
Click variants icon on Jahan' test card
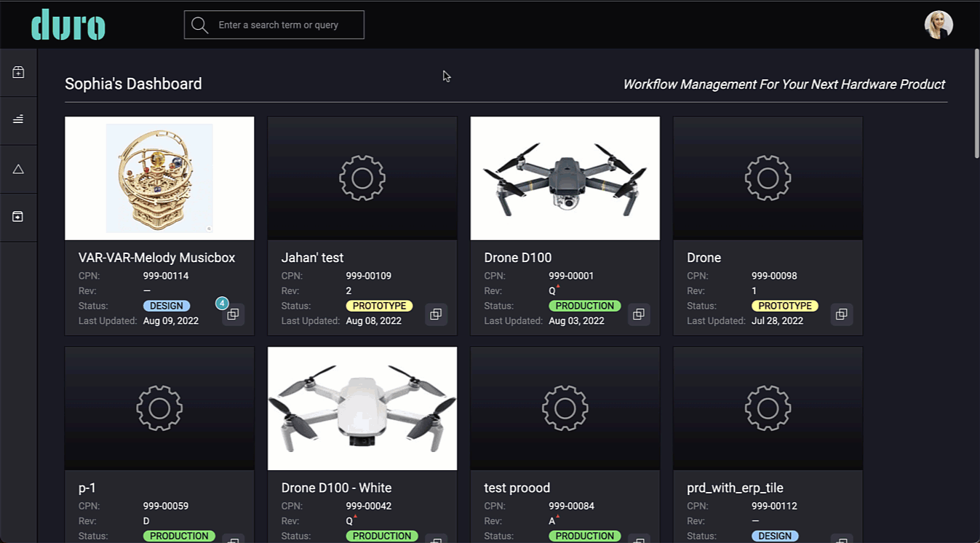click(436, 314)
